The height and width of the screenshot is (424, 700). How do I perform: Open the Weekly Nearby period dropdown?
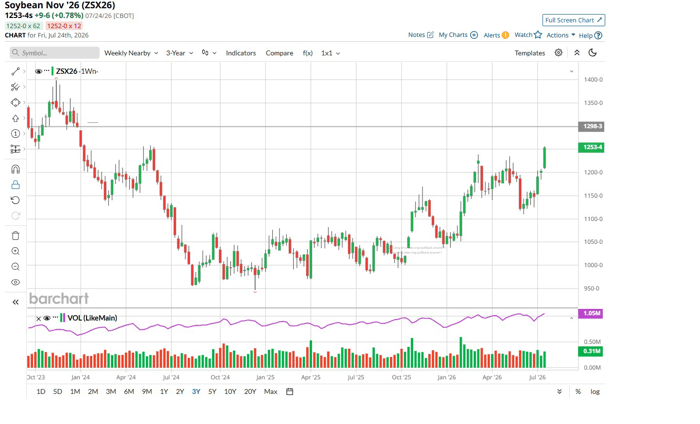coord(131,53)
